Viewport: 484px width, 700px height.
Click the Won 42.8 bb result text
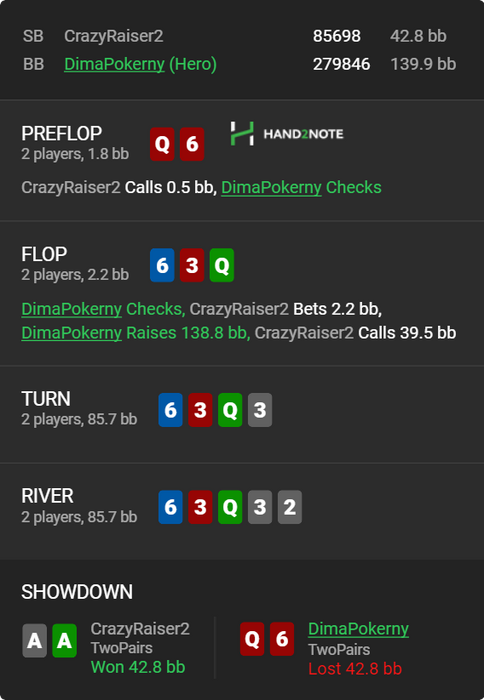(x=138, y=667)
